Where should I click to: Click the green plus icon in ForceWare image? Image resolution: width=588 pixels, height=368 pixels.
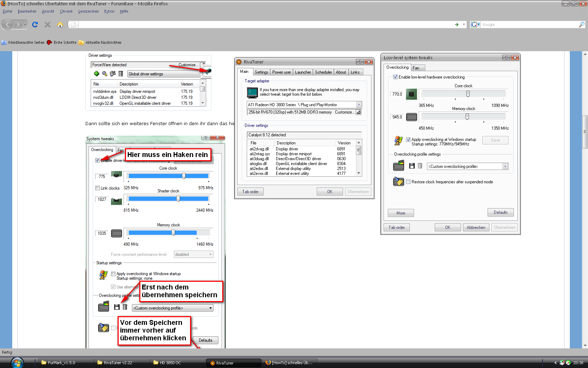point(97,74)
